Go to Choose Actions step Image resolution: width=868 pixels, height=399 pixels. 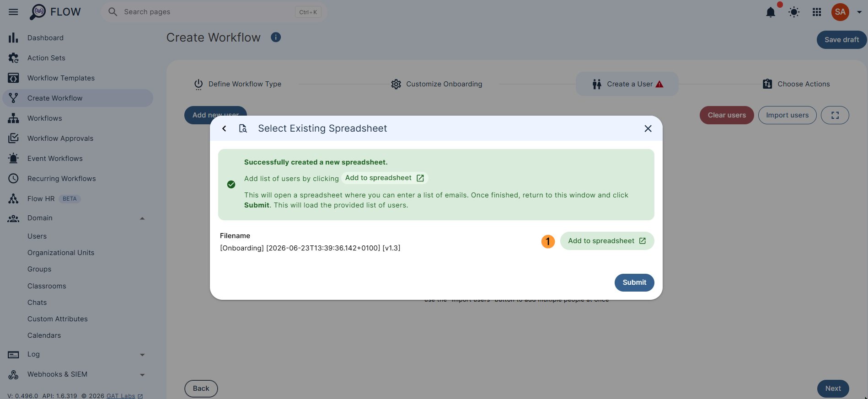click(x=796, y=84)
